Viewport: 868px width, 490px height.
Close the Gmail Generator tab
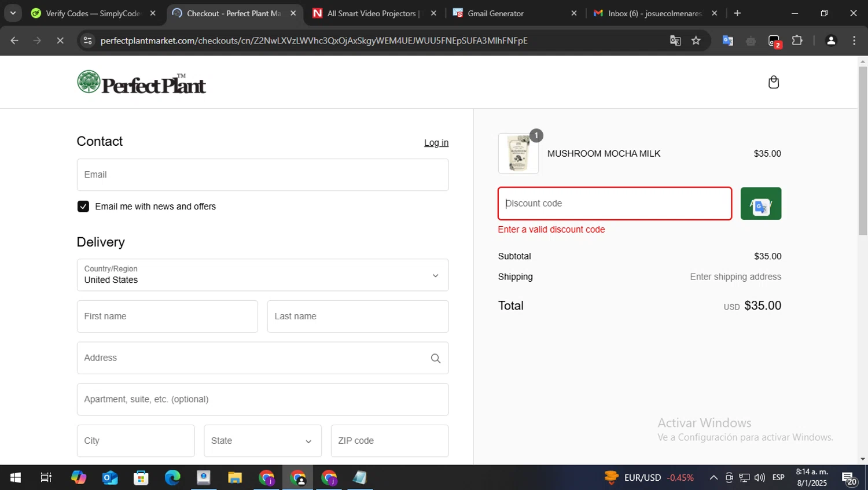574,13
